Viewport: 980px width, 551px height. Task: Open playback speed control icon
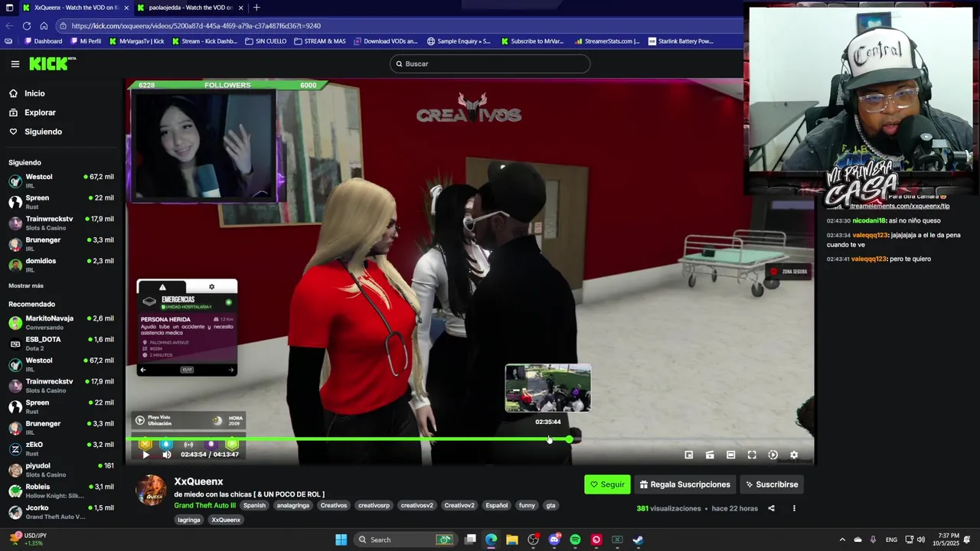point(773,455)
